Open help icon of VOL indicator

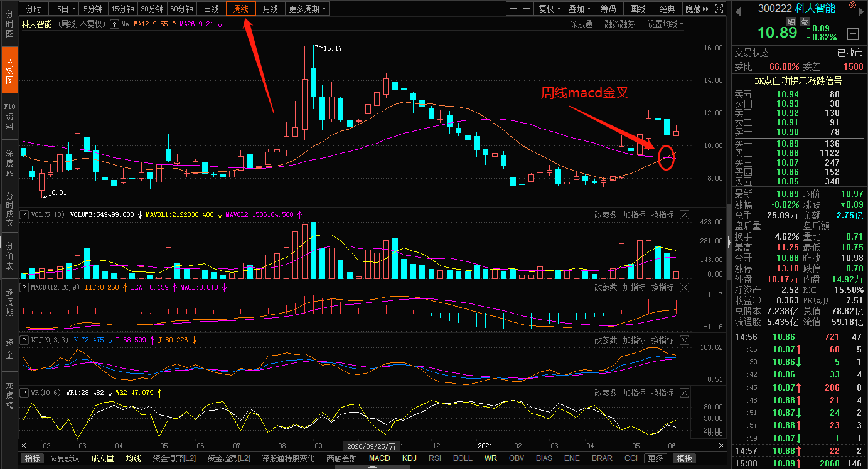tap(24, 214)
